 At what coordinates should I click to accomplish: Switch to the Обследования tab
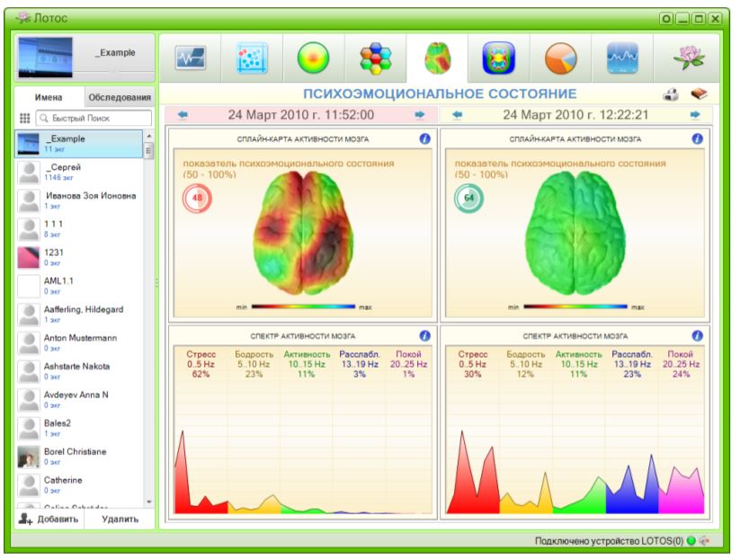pos(120,97)
